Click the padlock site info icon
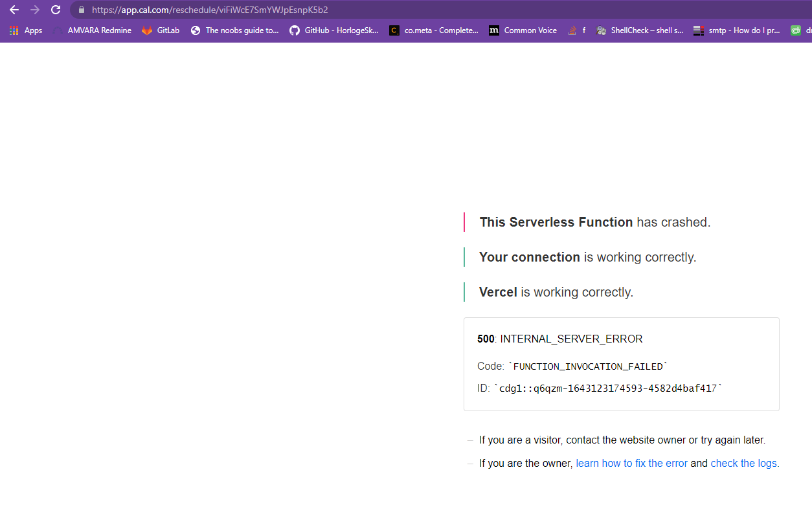The image size is (812, 529). (81, 10)
